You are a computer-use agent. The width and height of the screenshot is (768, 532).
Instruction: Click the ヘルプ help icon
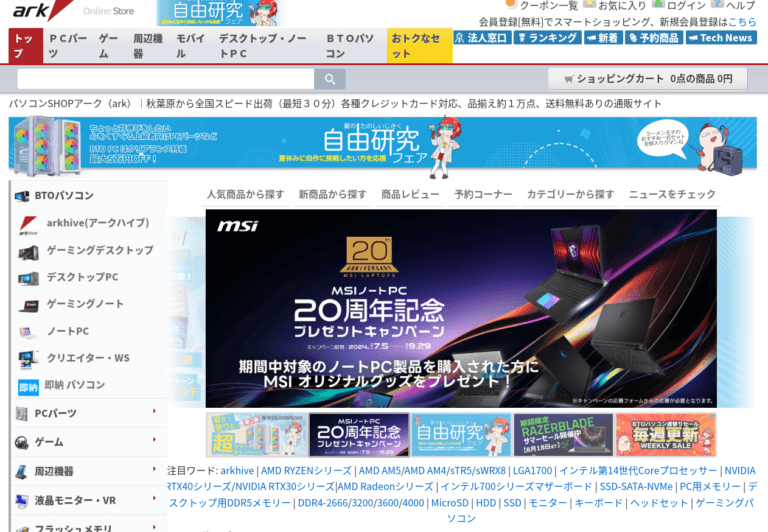pos(717,4)
